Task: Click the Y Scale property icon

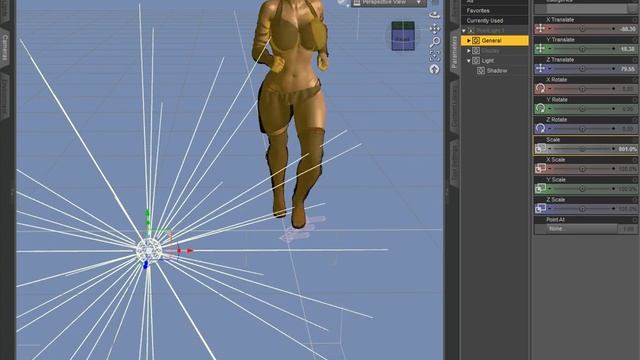Action: click(x=540, y=188)
